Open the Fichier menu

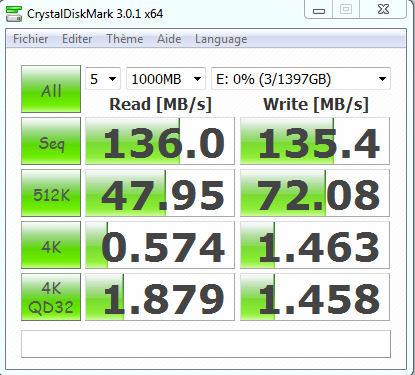(x=31, y=39)
